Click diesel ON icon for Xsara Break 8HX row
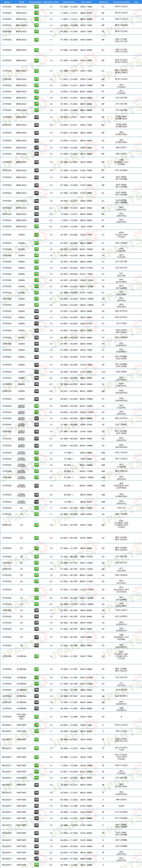The height and width of the screenshot is (868, 142). pos(36,418)
